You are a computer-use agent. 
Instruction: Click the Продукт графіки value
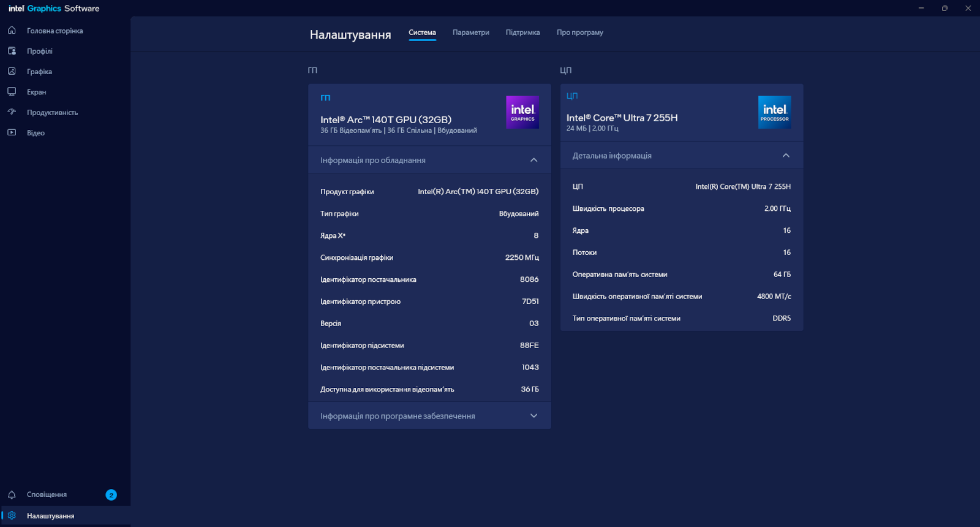[x=478, y=192]
